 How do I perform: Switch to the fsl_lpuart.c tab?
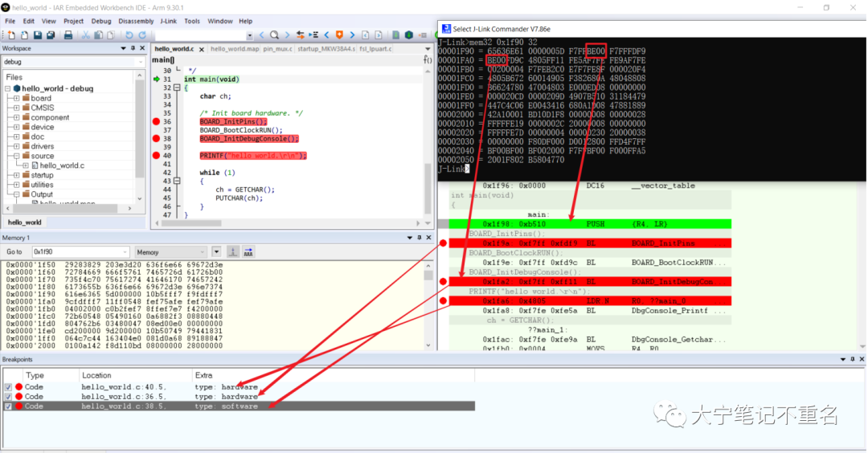tap(375, 49)
